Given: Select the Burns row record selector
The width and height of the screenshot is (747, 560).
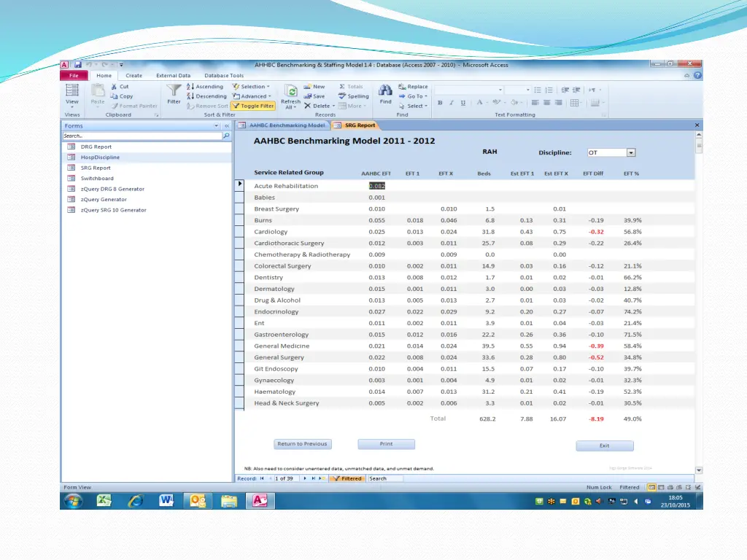Looking at the screenshot, I should click(x=239, y=220).
